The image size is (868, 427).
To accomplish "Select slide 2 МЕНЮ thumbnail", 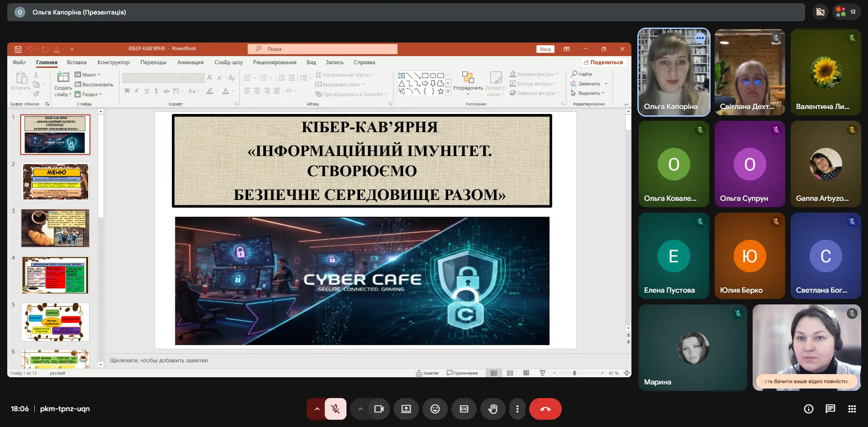I will [x=56, y=181].
